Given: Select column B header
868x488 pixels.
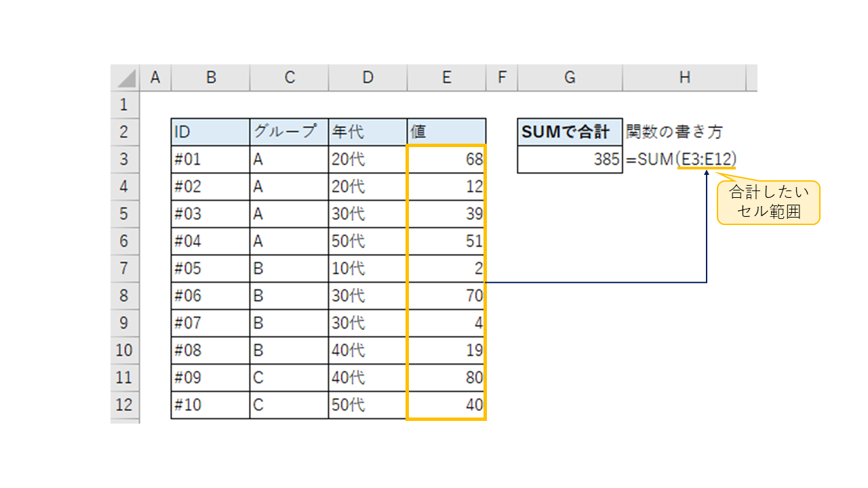Looking at the screenshot, I should pyautogui.click(x=211, y=78).
